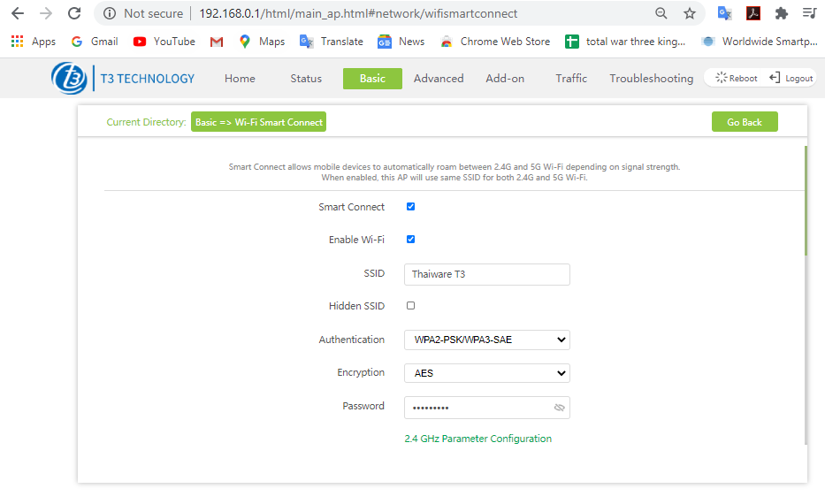Toggle the Enable Wi-Fi checkbox

pyautogui.click(x=411, y=240)
